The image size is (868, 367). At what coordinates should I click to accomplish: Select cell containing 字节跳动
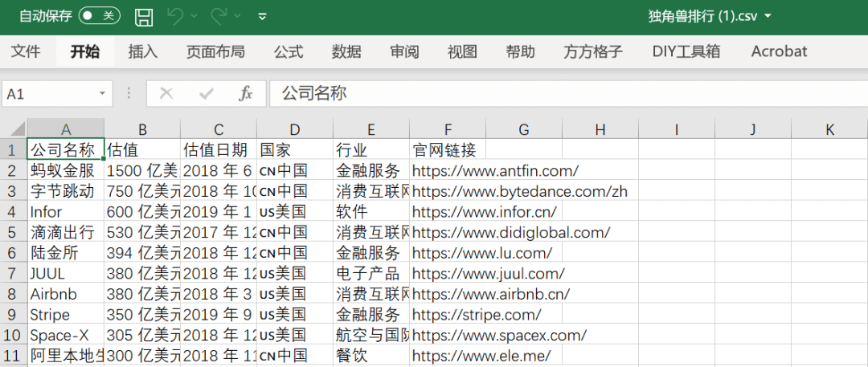click(x=65, y=191)
